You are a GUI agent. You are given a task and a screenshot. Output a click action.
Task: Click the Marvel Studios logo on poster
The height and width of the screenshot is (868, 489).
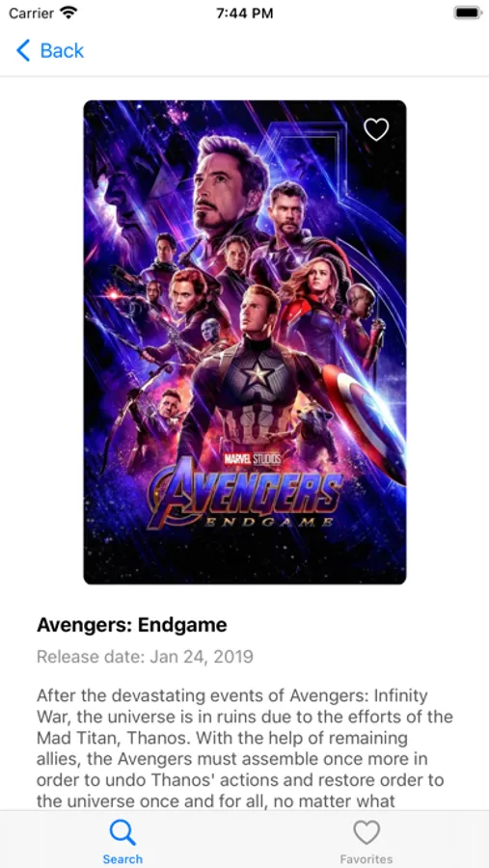tap(252, 458)
